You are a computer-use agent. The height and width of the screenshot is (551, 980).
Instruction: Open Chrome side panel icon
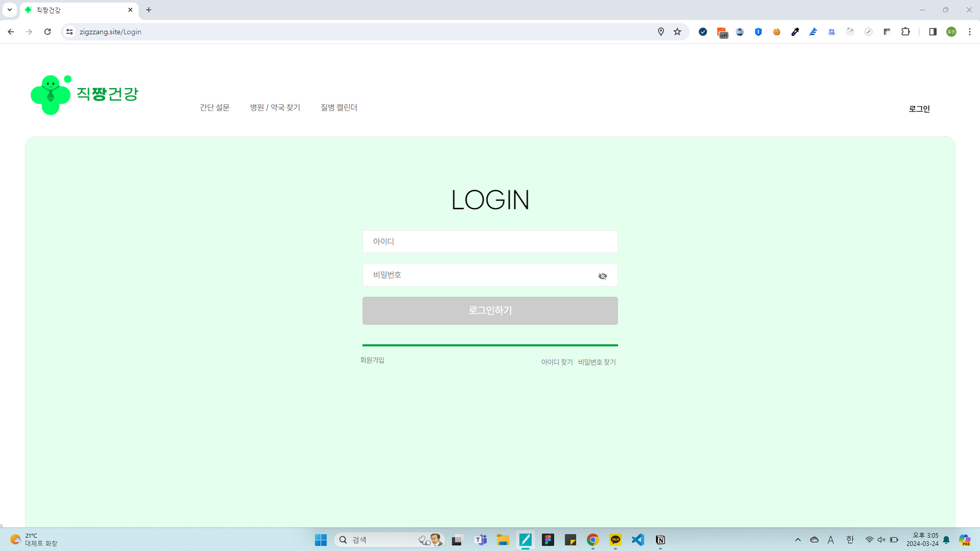(932, 32)
